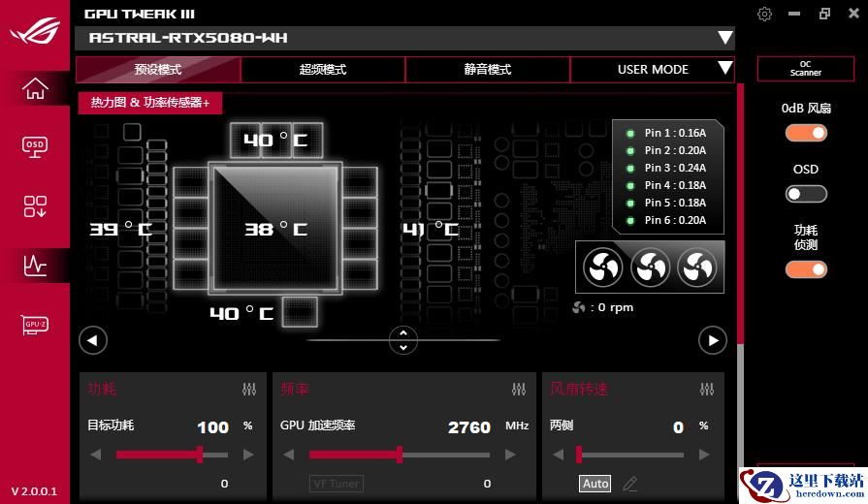Click the 39 °C temperature reading
868x504 pixels.
tap(120, 229)
